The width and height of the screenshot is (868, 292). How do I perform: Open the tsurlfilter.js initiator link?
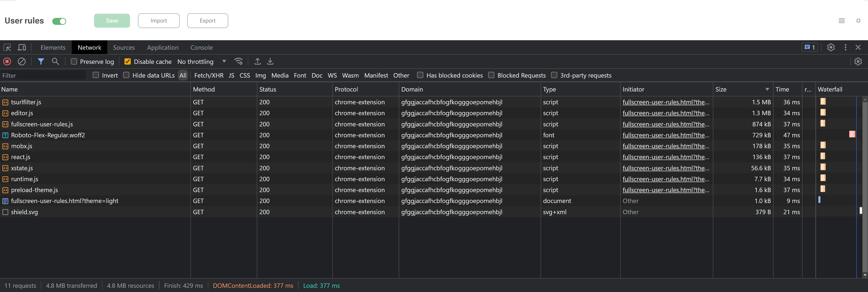click(666, 102)
